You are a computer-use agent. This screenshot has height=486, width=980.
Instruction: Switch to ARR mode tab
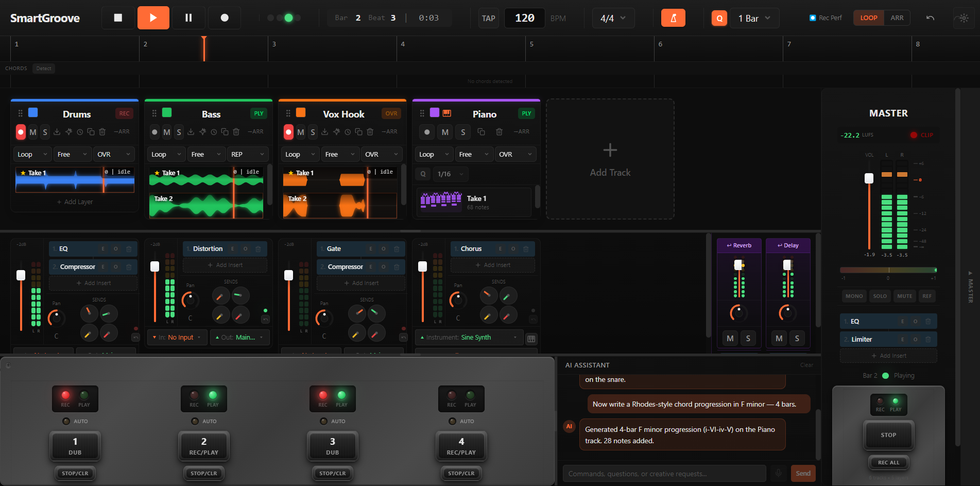(897, 18)
